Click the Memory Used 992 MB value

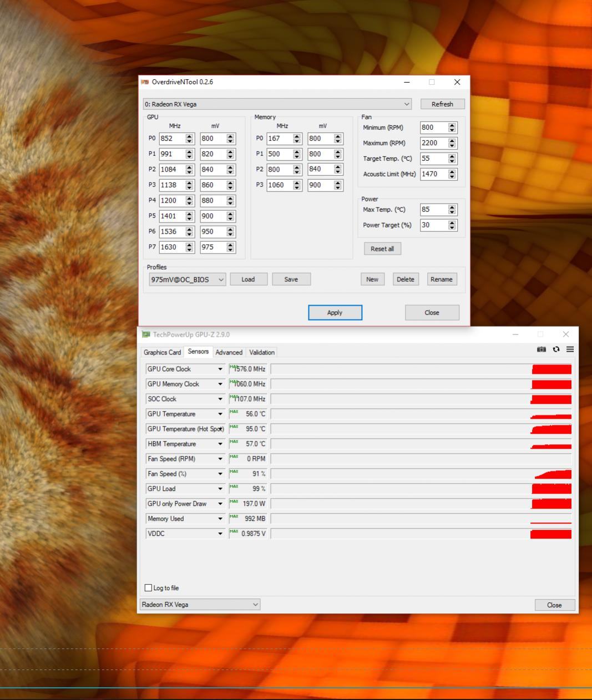click(248, 519)
